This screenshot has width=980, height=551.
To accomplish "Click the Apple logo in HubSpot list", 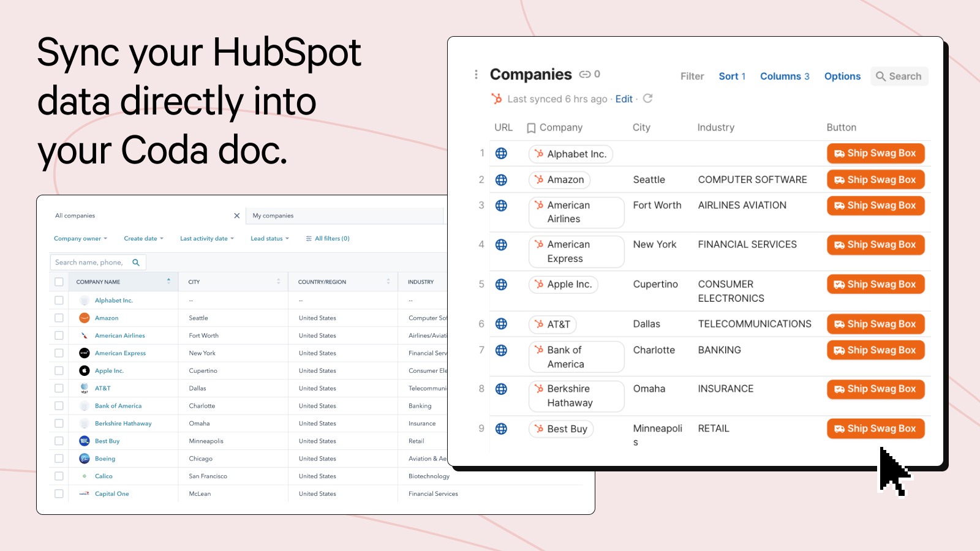I will [x=85, y=370].
